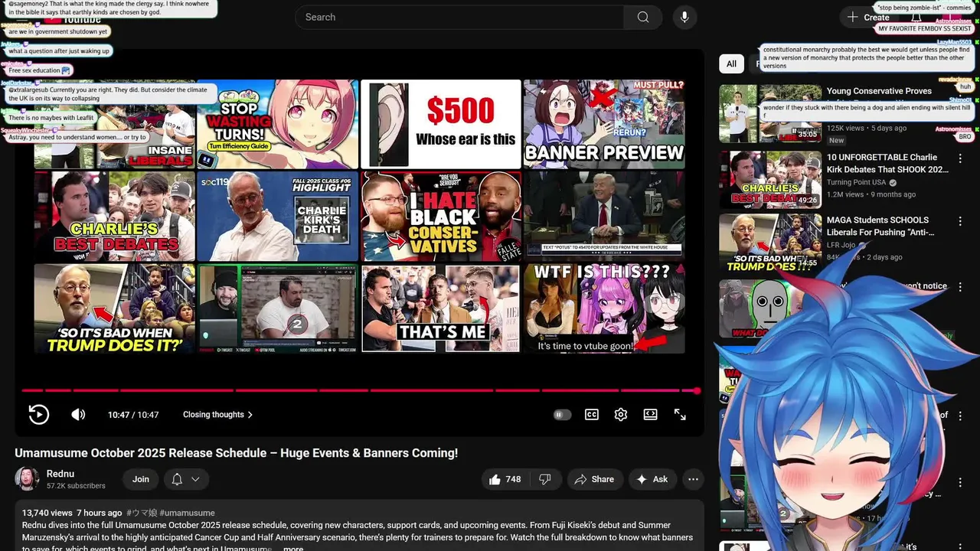Click the Create button
This screenshot has width=980, height=551.
pos(868,17)
